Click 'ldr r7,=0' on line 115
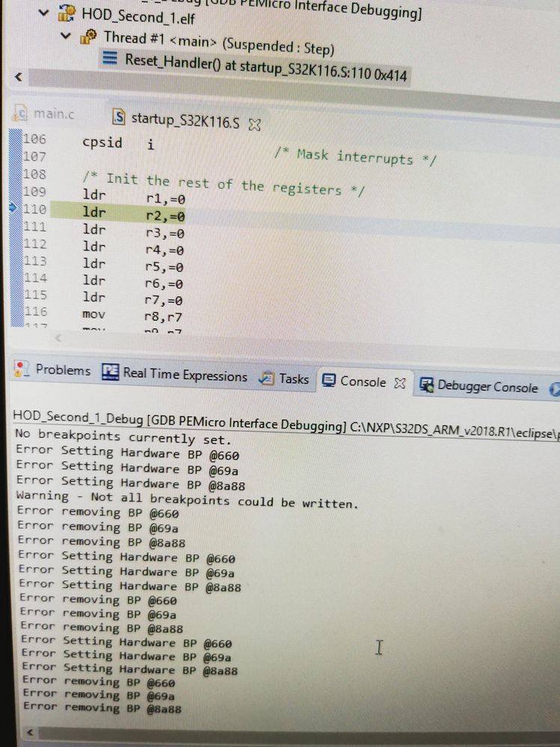560x747 pixels. [x=132, y=298]
